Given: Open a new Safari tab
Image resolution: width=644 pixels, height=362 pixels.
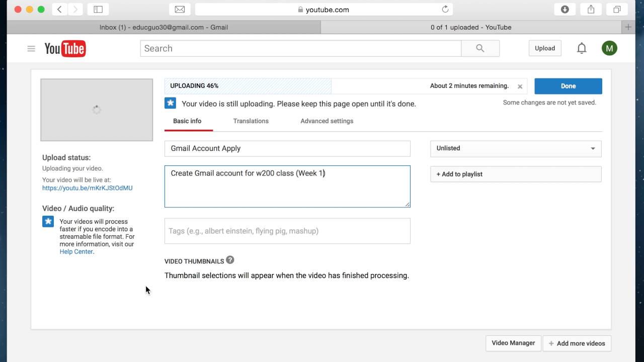Looking at the screenshot, I should point(628,27).
